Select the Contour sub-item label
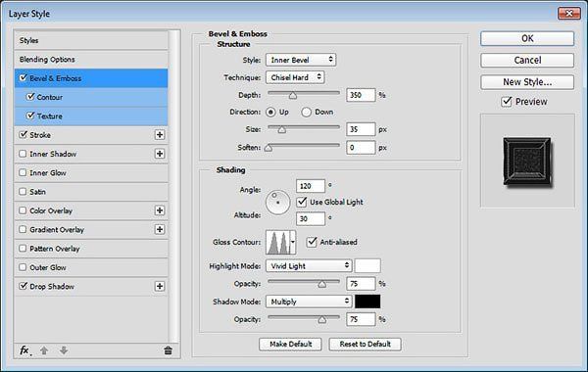 [50, 97]
